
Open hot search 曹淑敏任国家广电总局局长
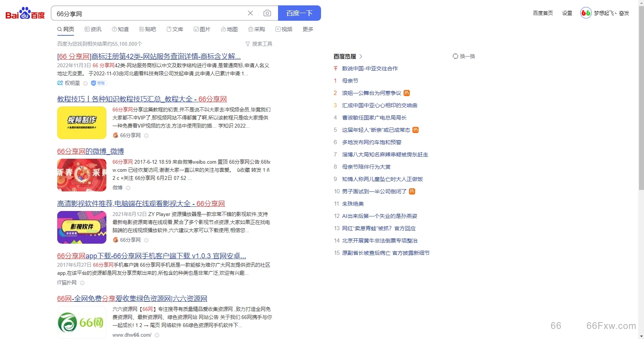[x=374, y=118]
